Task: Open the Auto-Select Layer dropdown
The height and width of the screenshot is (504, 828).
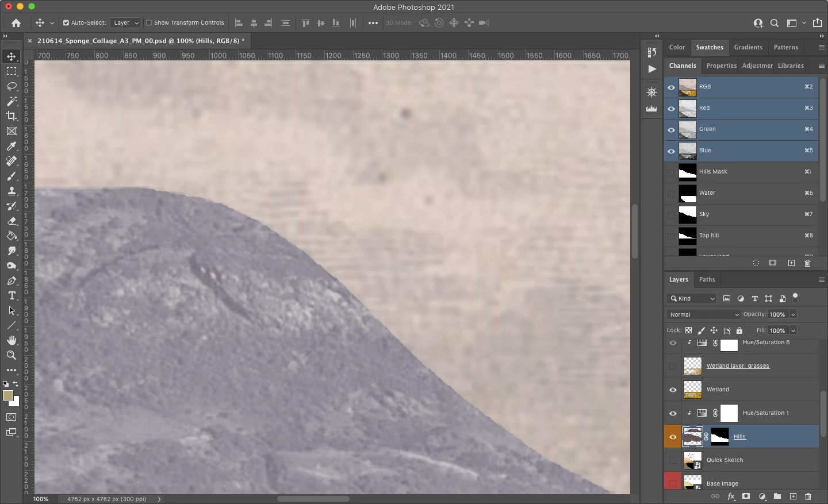Action: click(125, 23)
